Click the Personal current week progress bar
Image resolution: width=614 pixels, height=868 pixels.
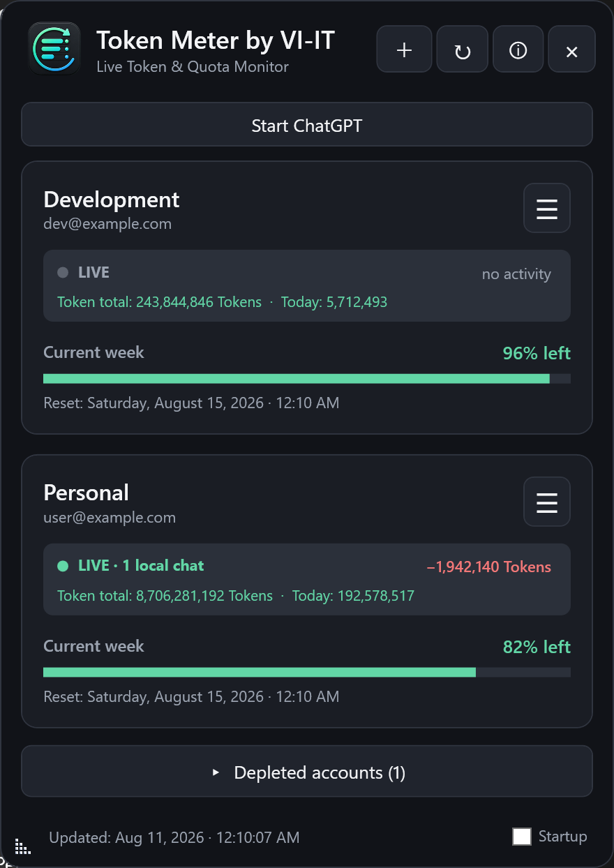click(307, 672)
